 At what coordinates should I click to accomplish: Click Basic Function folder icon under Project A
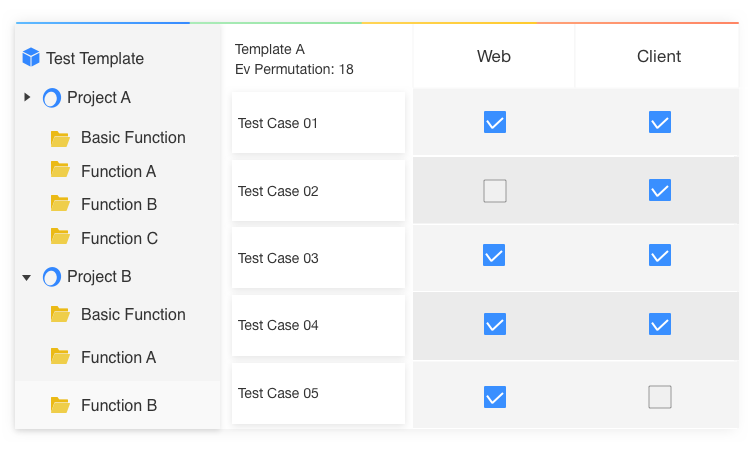[60, 138]
